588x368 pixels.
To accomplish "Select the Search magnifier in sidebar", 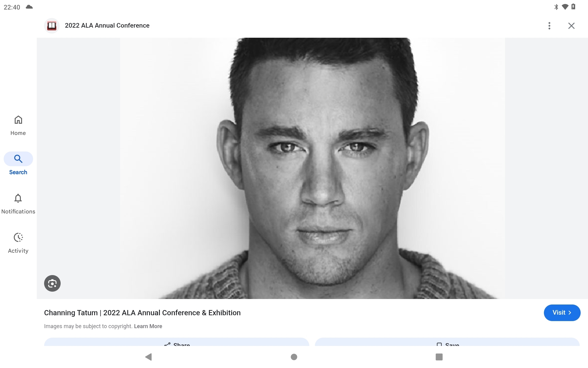I will [x=18, y=159].
